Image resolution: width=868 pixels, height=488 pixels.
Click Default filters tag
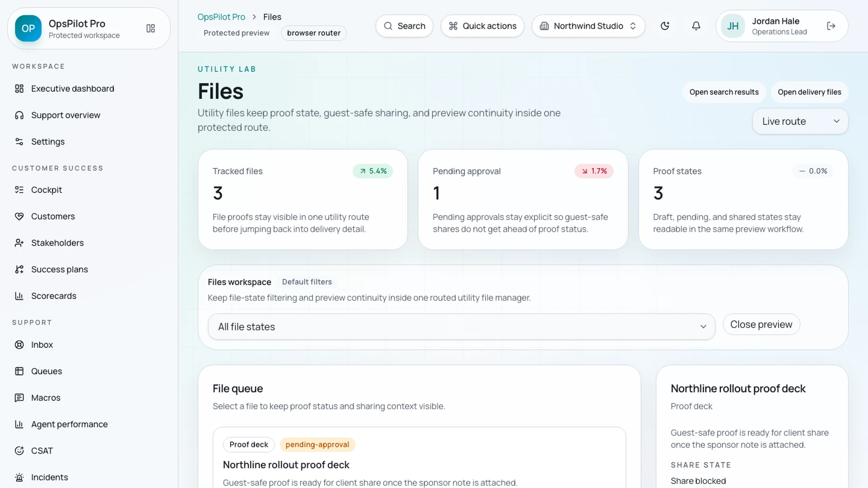pyautogui.click(x=307, y=282)
